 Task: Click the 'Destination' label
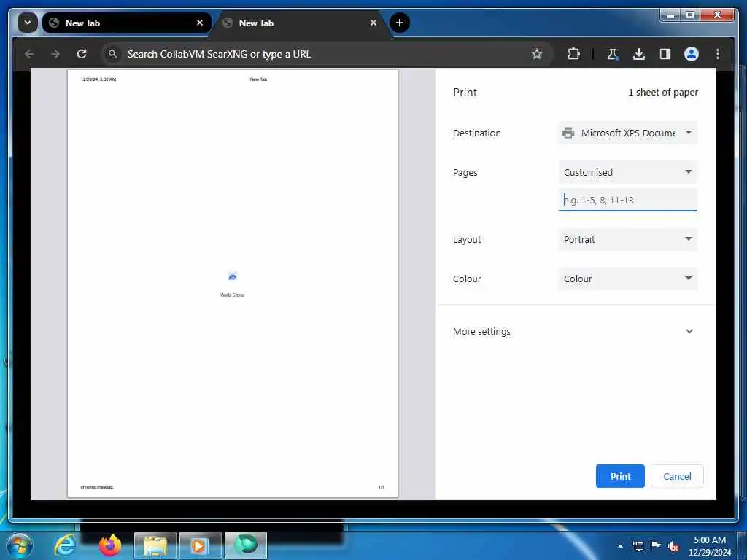pos(477,133)
